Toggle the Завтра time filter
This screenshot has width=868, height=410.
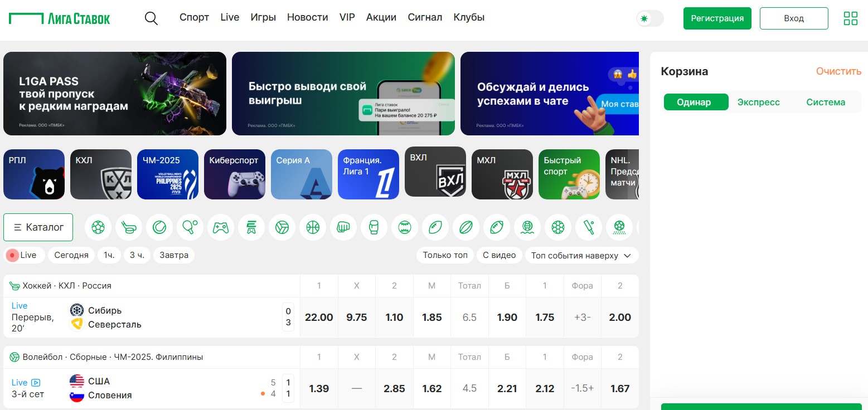tap(174, 255)
